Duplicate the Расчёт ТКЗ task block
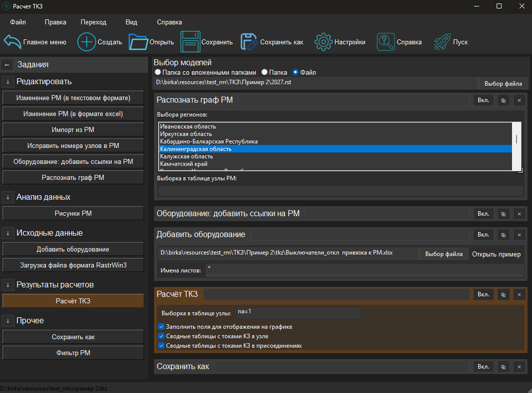 click(504, 295)
